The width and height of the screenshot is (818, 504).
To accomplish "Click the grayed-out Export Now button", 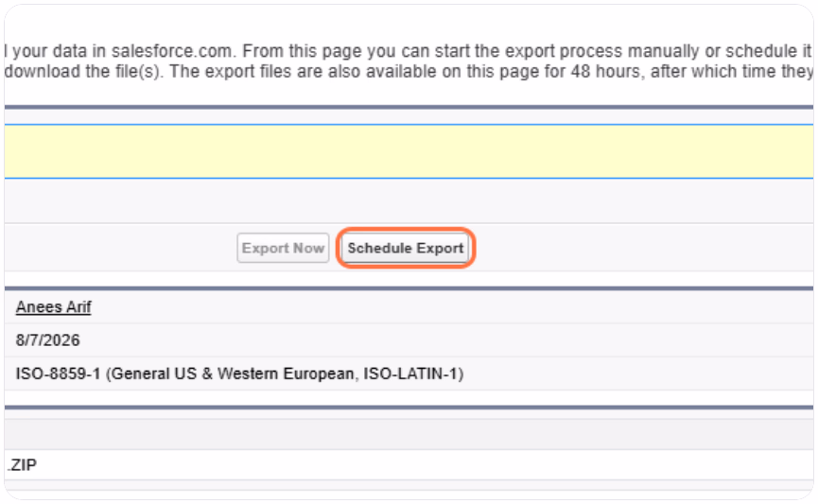I will point(283,248).
